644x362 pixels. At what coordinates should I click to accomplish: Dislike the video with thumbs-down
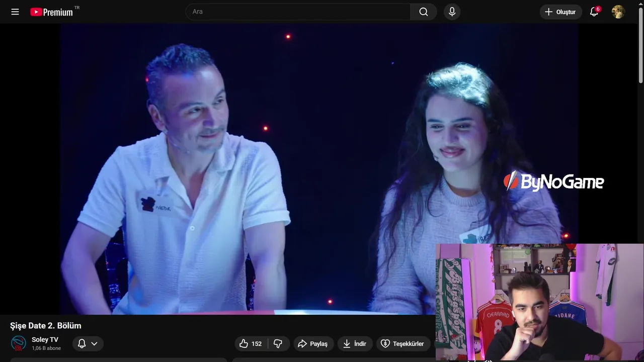[x=278, y=344]
